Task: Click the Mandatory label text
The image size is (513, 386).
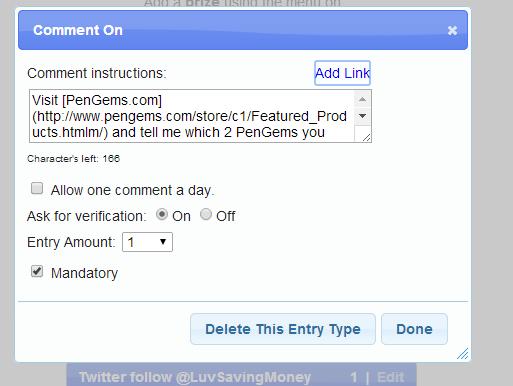Action: click(84, 273)
